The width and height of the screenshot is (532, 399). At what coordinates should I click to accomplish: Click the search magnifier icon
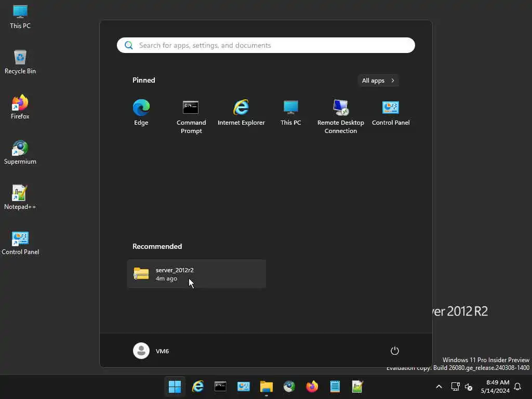coord(129,45)
